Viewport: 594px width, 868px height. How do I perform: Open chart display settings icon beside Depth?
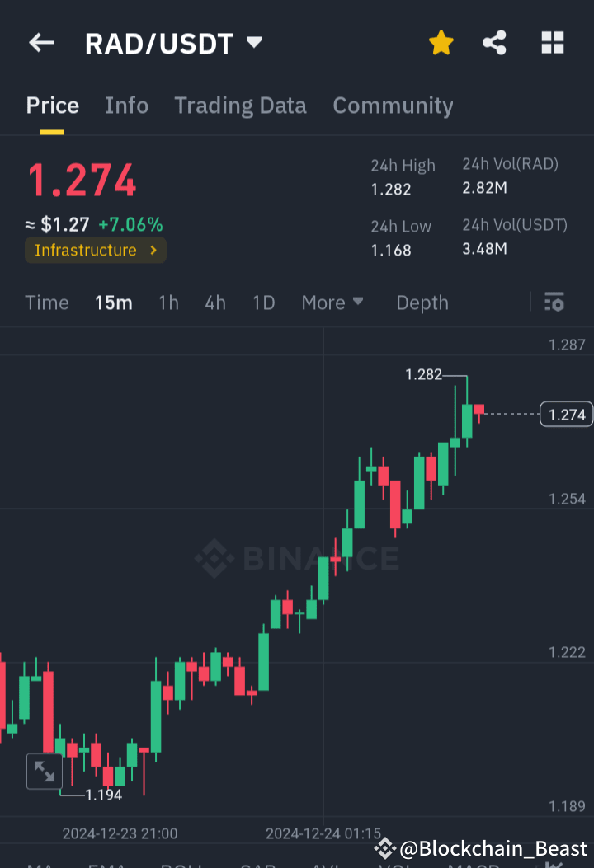tap(554, 303)
